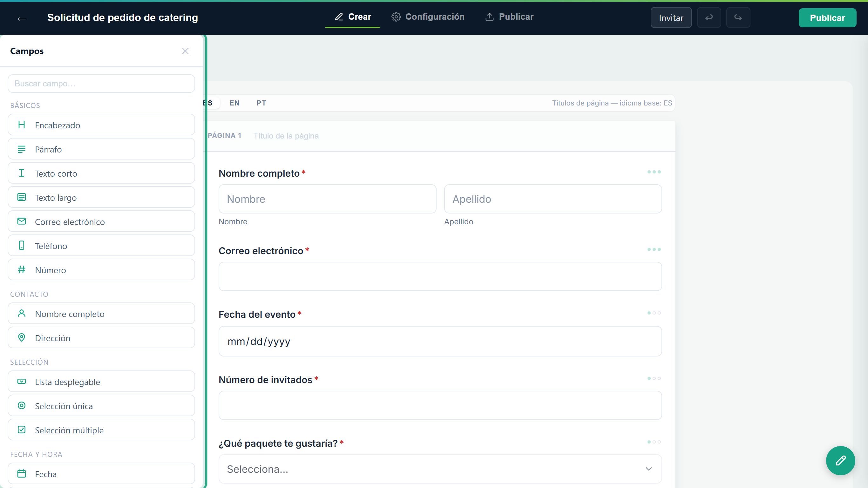Click the Nombre first name input
The image size is (868, 488).
327,199
